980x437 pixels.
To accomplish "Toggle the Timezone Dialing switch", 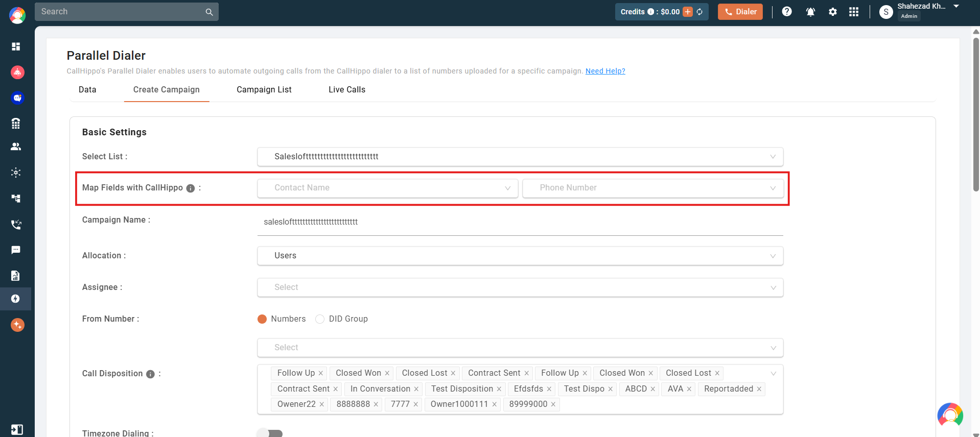I will click(x=270, y=433).
